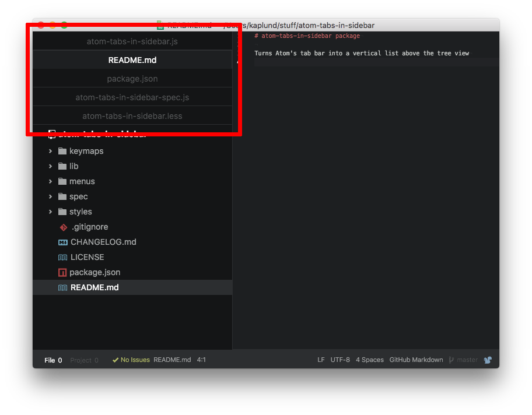Image resolution: width=532 pixels, height=415 pixels.
Task: Click README.md file name in status bar
Action: [172, 360]
